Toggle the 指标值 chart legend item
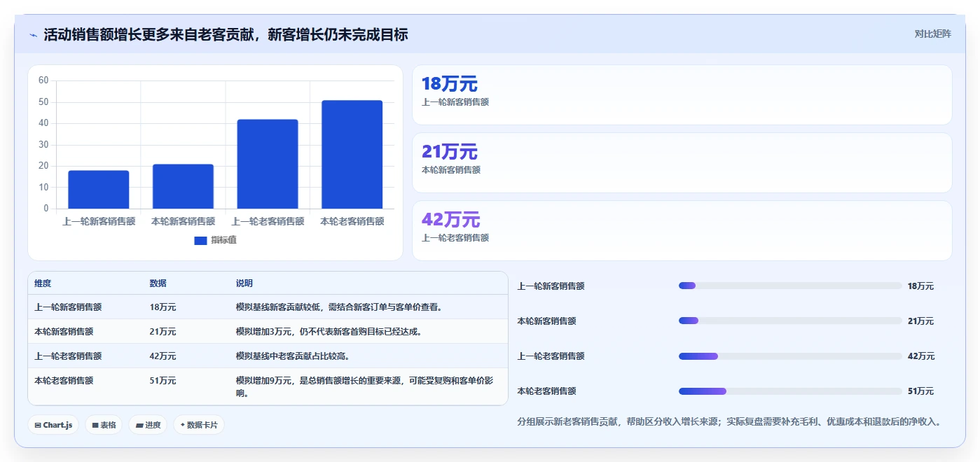980x462 pixels. pos(215,240)
